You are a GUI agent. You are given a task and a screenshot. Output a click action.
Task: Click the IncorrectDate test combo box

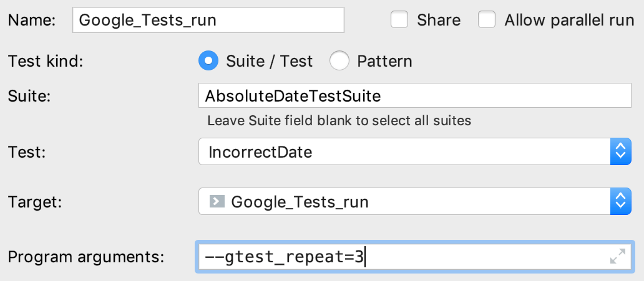(x=399, y=151)
